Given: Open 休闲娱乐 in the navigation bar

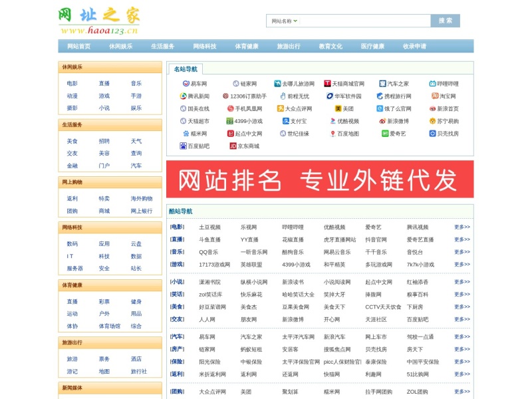Looking at the screenshot, I should [x=121, y=46].
